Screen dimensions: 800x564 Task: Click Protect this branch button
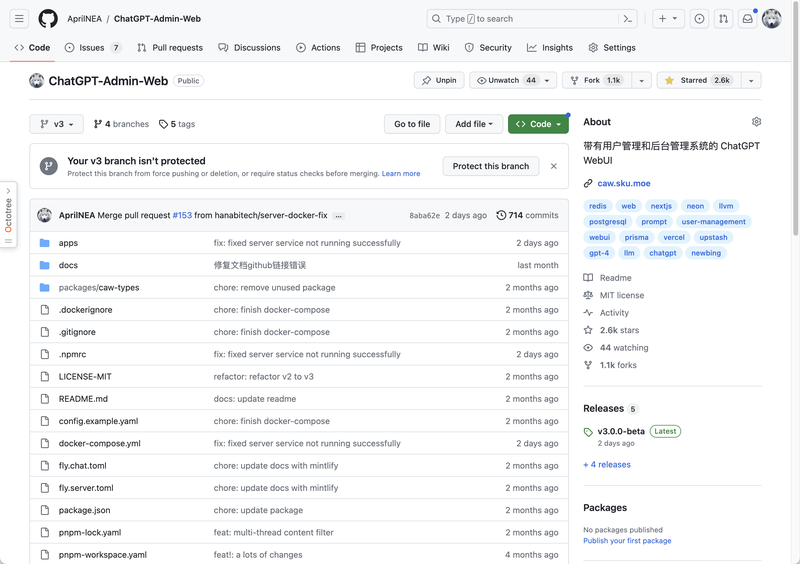491,166
